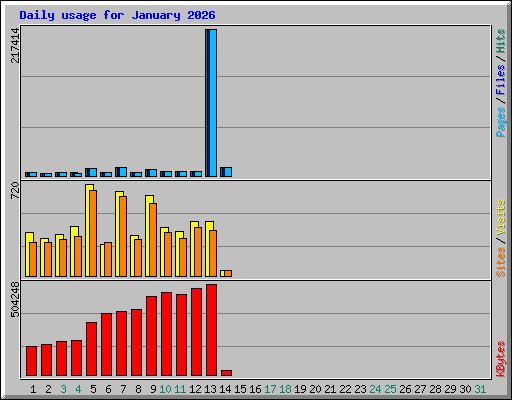512x400 pixels.
Task: Click the 'Pages' legend label
Action: point(500,122)
